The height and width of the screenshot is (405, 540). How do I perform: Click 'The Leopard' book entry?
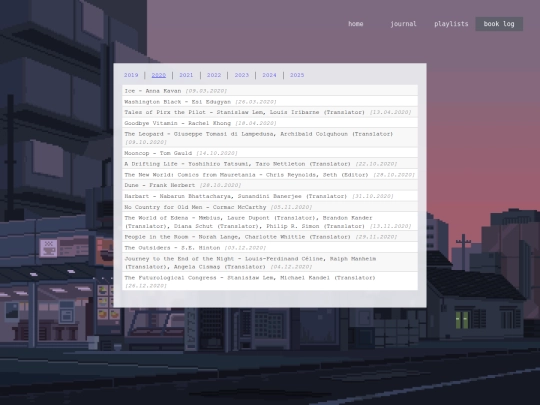(x=270, y=138)
